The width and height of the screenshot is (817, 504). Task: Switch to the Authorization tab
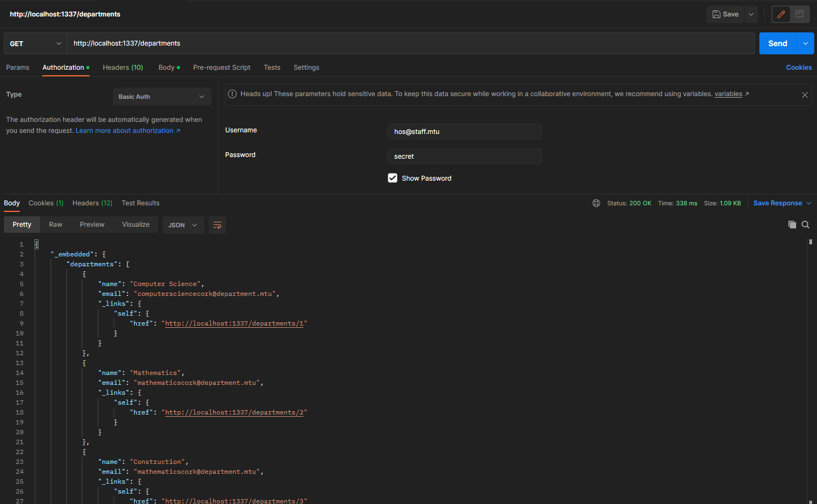tap(66, 68)
